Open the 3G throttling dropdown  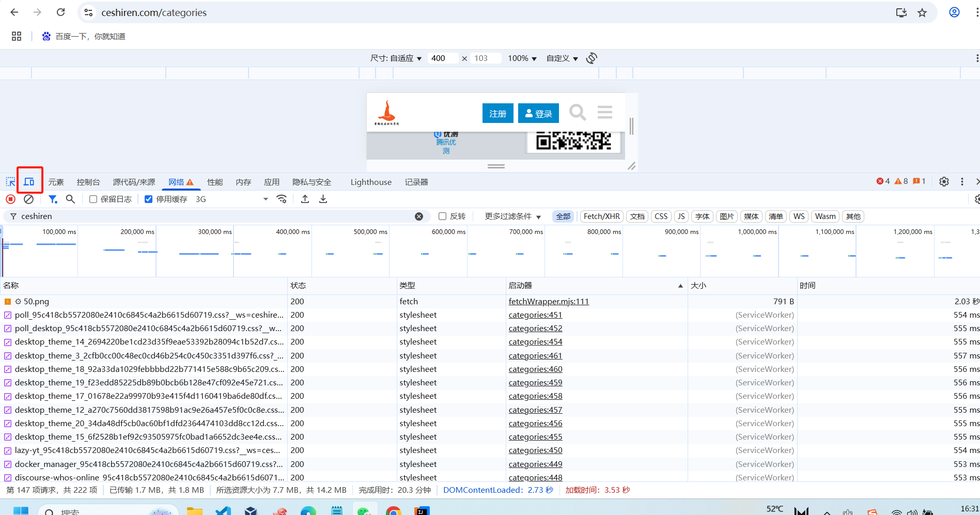click(232, 199)
